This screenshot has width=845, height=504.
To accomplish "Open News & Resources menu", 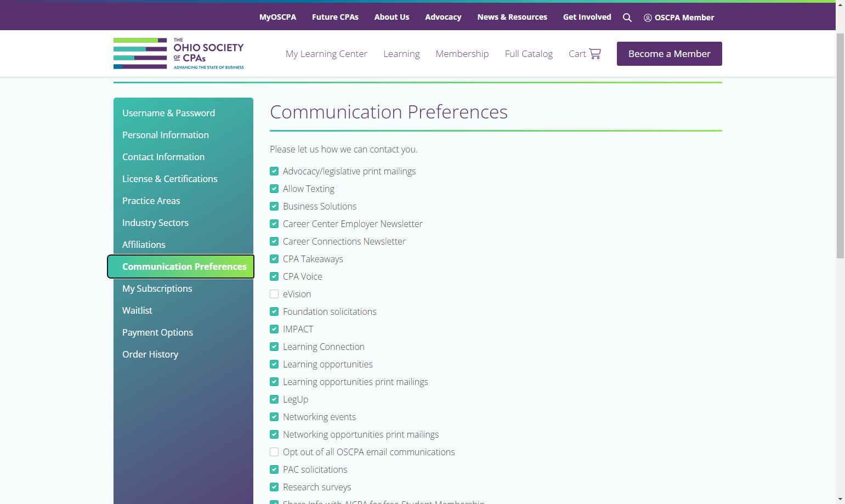I will point(512,17).
